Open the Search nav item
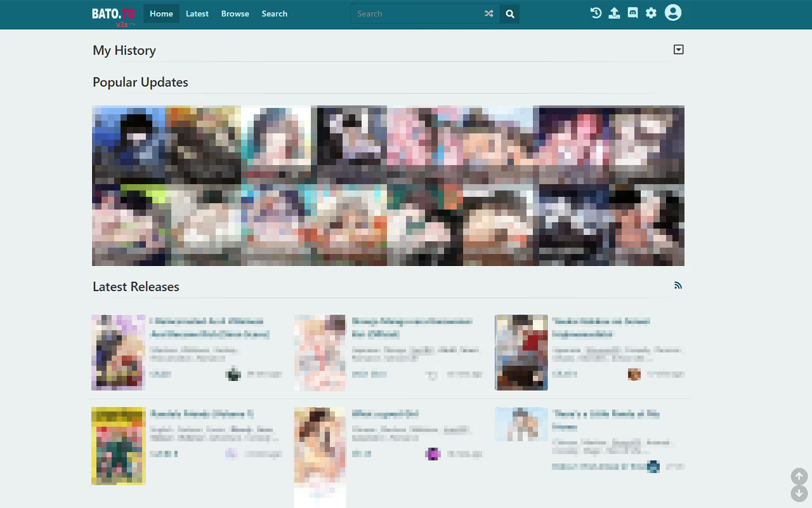This screenshot has width=812, height=508. (274, 13)
